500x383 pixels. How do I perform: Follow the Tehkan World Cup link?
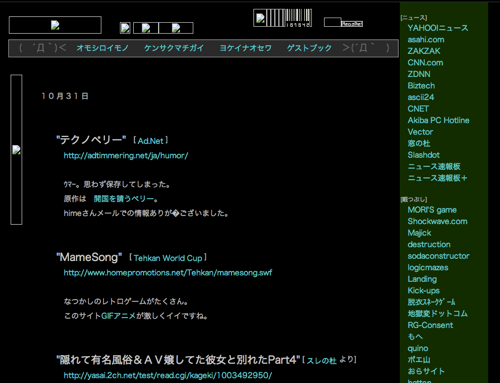coord(168,258)
